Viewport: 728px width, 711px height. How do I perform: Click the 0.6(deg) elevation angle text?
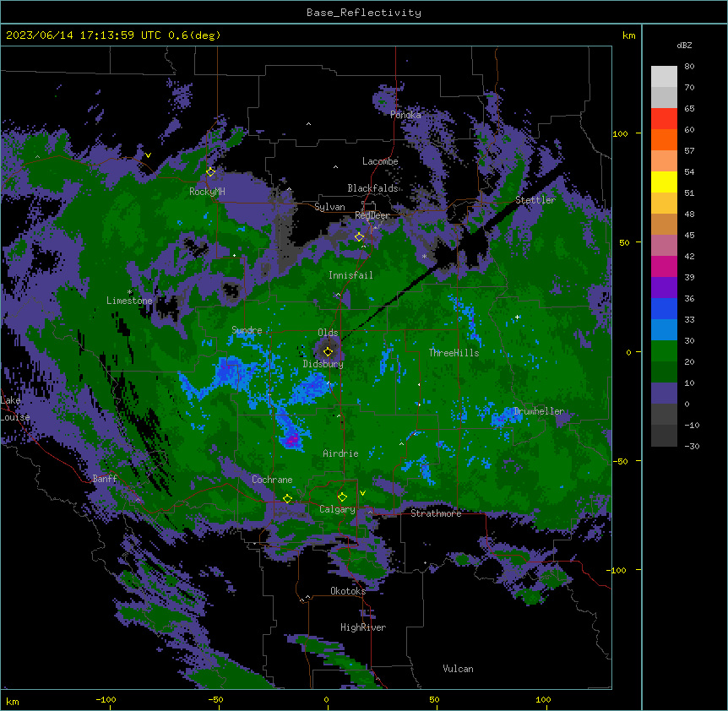pyautogui.click(x=194, y=35)
